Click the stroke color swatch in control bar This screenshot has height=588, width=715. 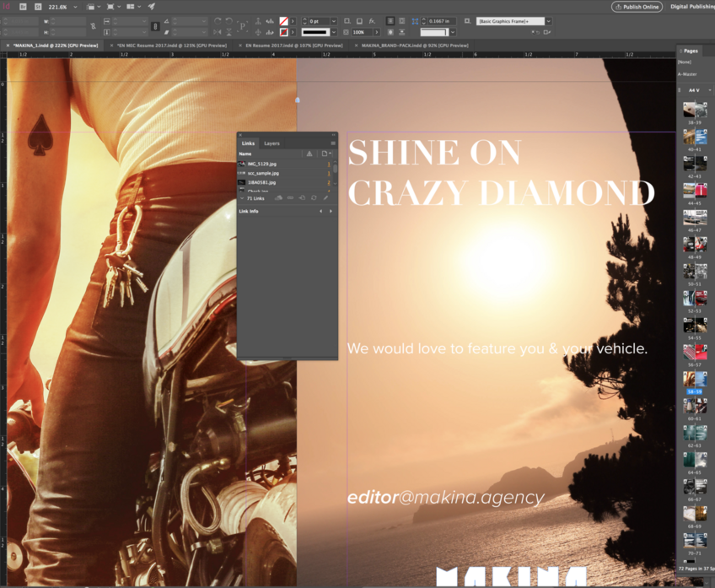(283, 32)
